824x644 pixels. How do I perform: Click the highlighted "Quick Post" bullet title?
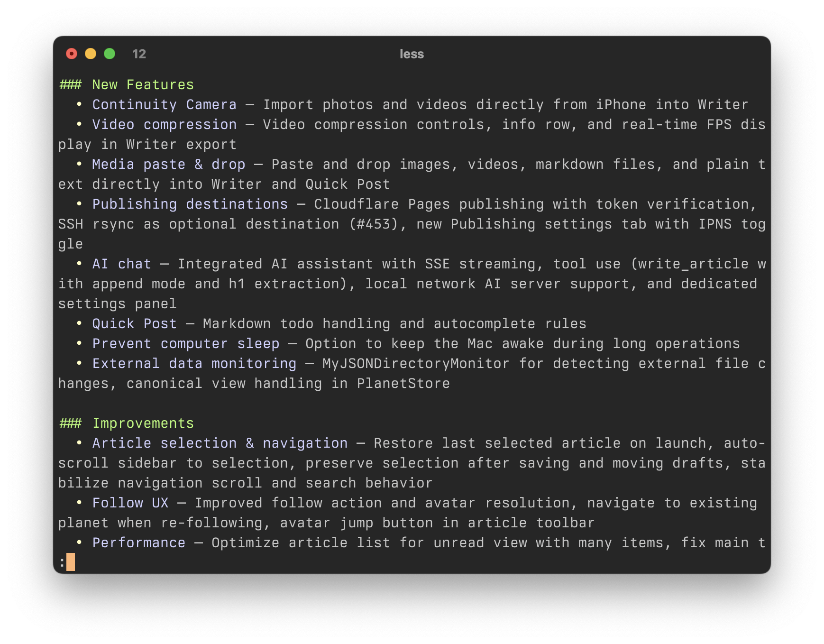pos(134,324)
